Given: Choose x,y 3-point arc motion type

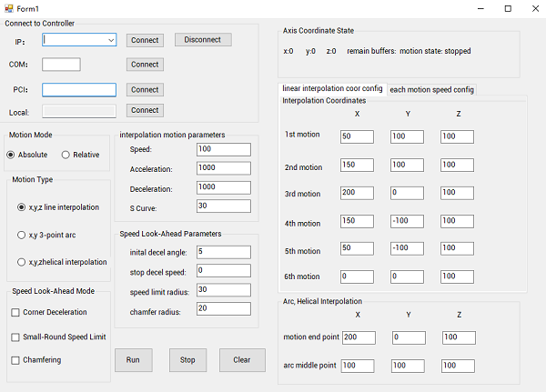Looking at the screenshot, I should pyautogui.click(x=22, y=235).
